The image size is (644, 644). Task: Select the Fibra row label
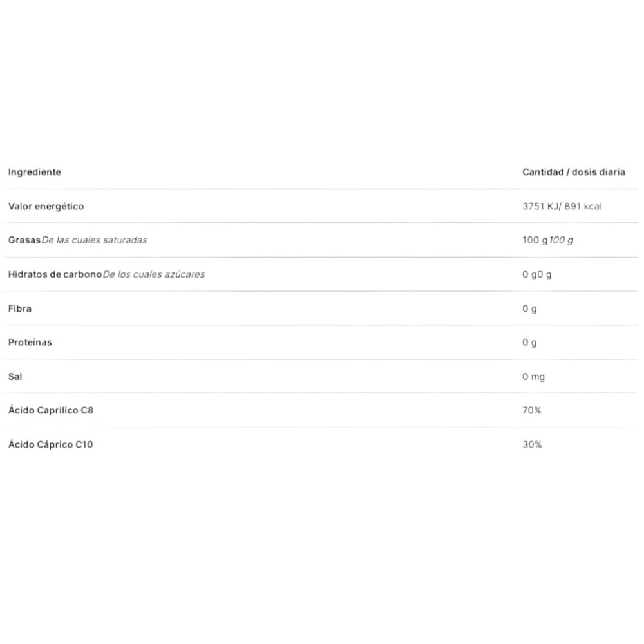[20, 308]
